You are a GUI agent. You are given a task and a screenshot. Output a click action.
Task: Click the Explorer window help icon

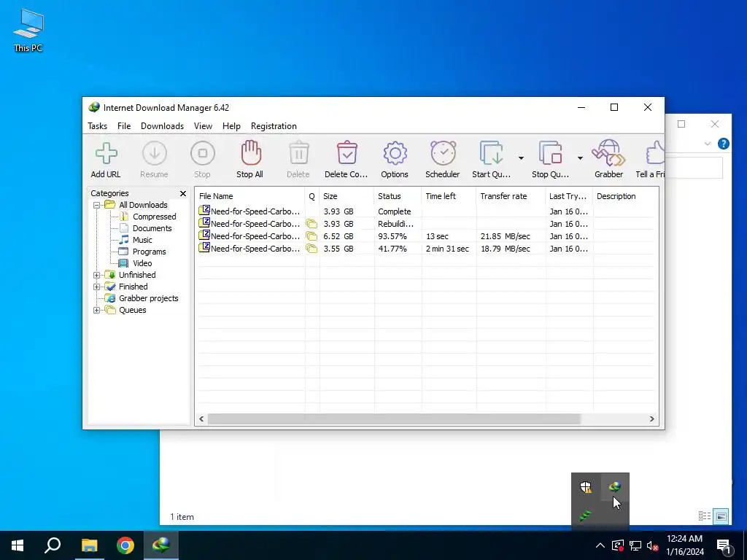click(723, 144)
